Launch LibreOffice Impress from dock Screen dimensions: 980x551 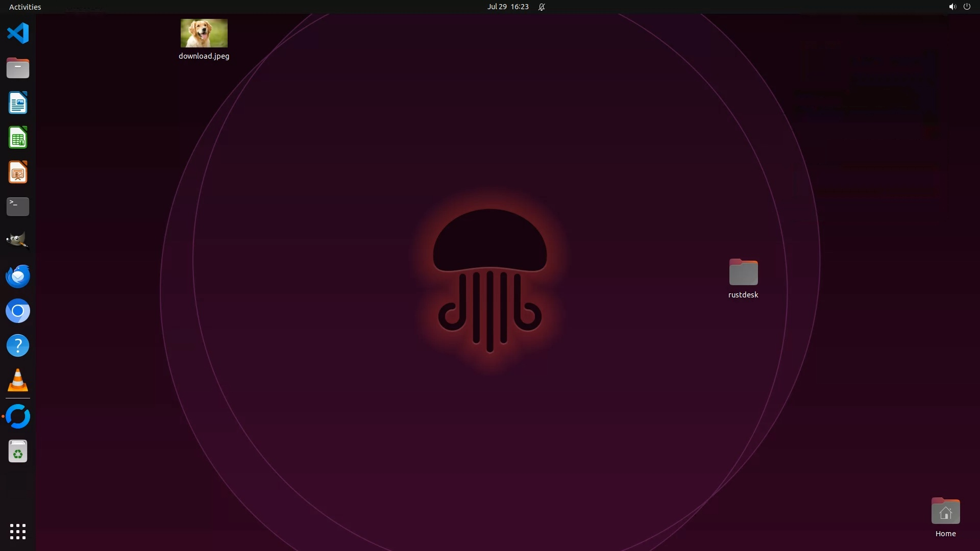pyautogui.click(x=18, y=172)
